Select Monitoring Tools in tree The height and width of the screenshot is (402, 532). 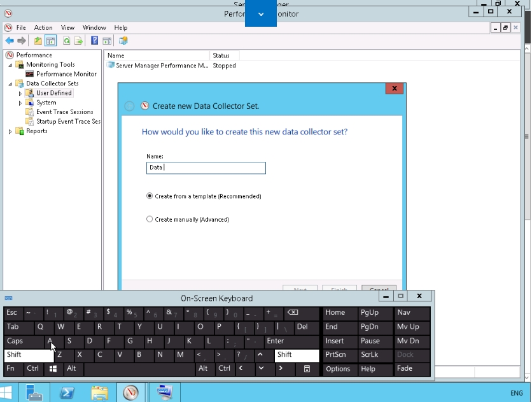(x=50, y=64)
